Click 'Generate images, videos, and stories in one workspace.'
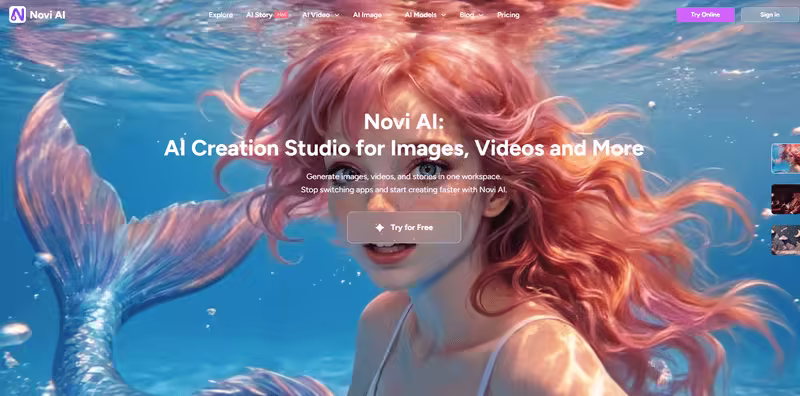Viewport: 800px width, 396px height. coord(404,177)
